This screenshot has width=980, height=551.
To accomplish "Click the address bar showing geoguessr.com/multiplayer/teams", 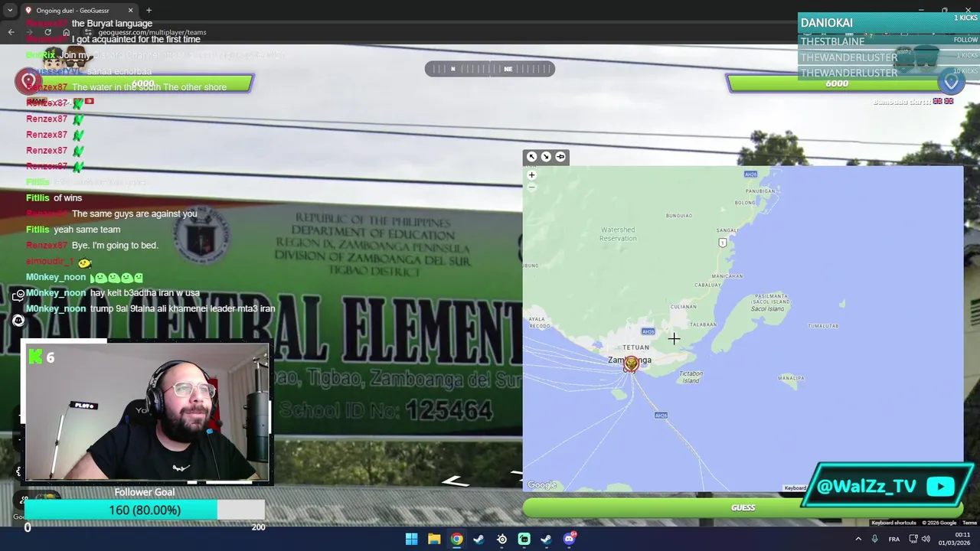I will click(152, 32).
